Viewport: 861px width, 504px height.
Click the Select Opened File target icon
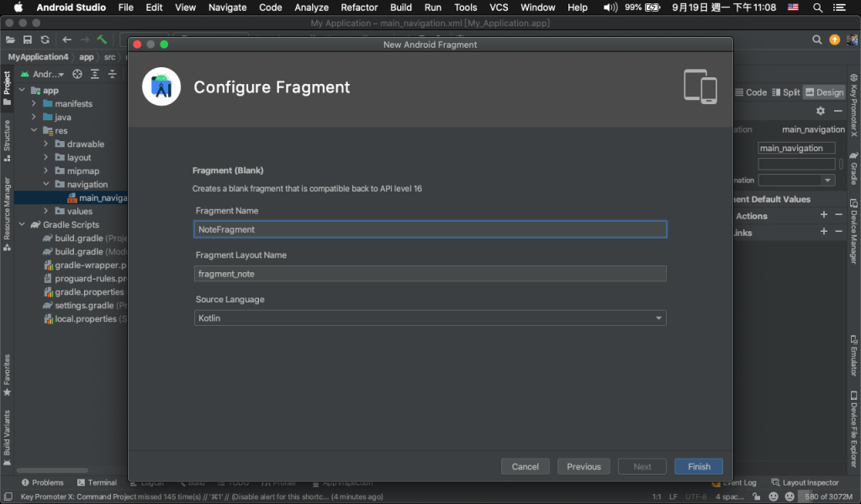point(77,74)
